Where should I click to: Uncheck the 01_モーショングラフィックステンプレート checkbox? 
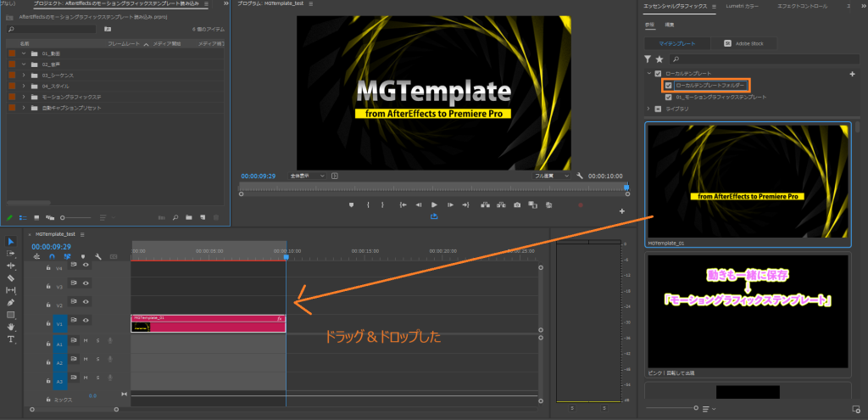669,97
